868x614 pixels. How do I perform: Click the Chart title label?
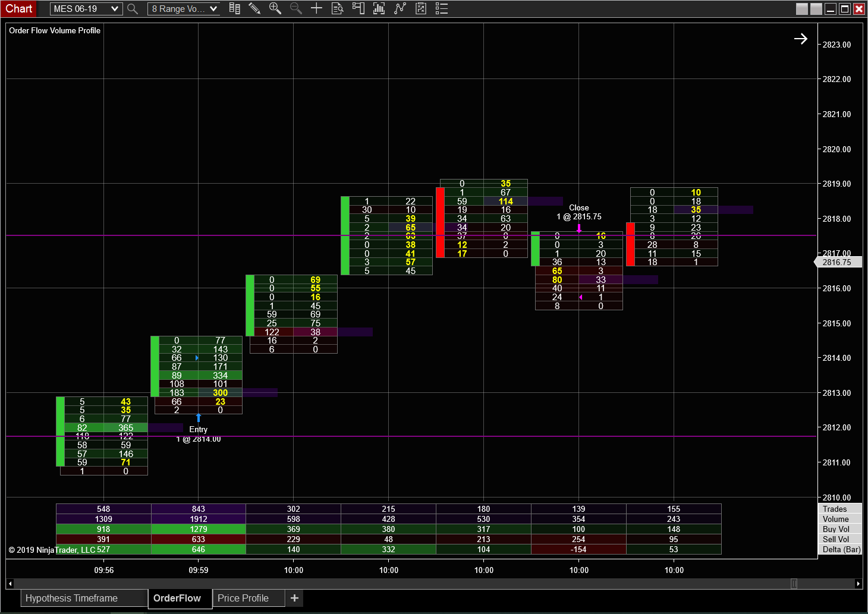(19, 9)
